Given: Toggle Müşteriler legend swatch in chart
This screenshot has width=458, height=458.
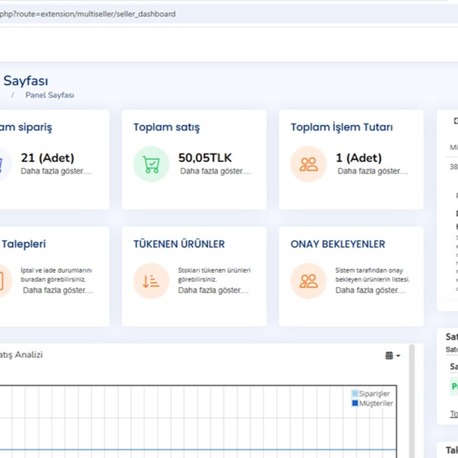Looking at the screenshot, I should coord(355,403).
